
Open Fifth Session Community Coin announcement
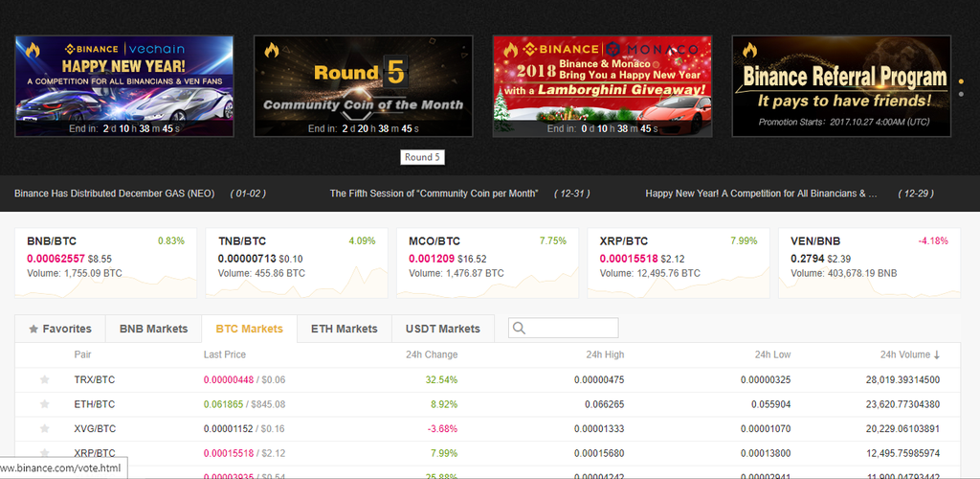pos(434,194)
